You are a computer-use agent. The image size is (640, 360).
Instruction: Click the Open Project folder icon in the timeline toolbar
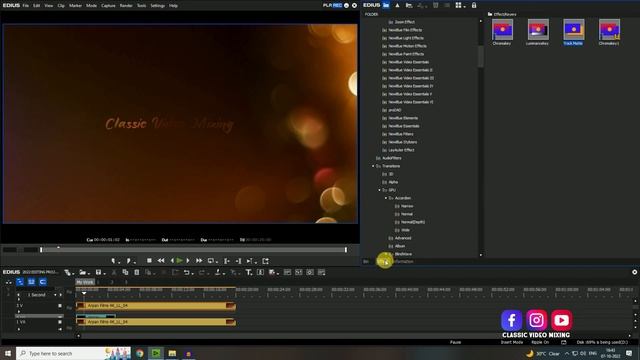coord(82,272)
